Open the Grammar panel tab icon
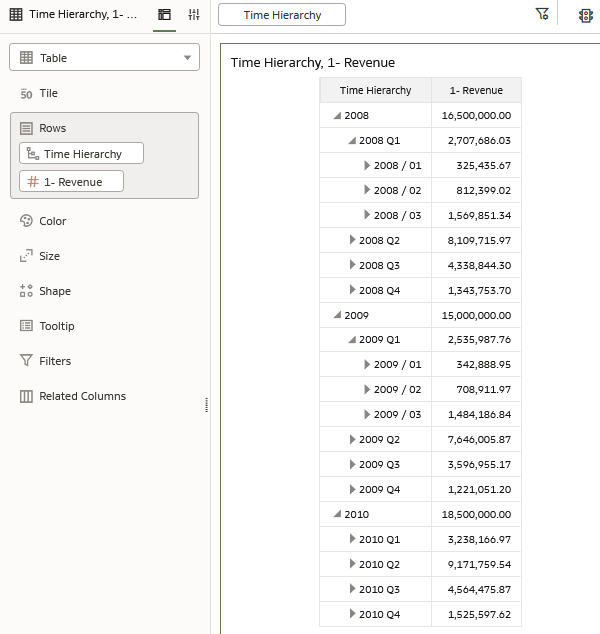Viewport: 600px width, 634px height. click(165, 15)
